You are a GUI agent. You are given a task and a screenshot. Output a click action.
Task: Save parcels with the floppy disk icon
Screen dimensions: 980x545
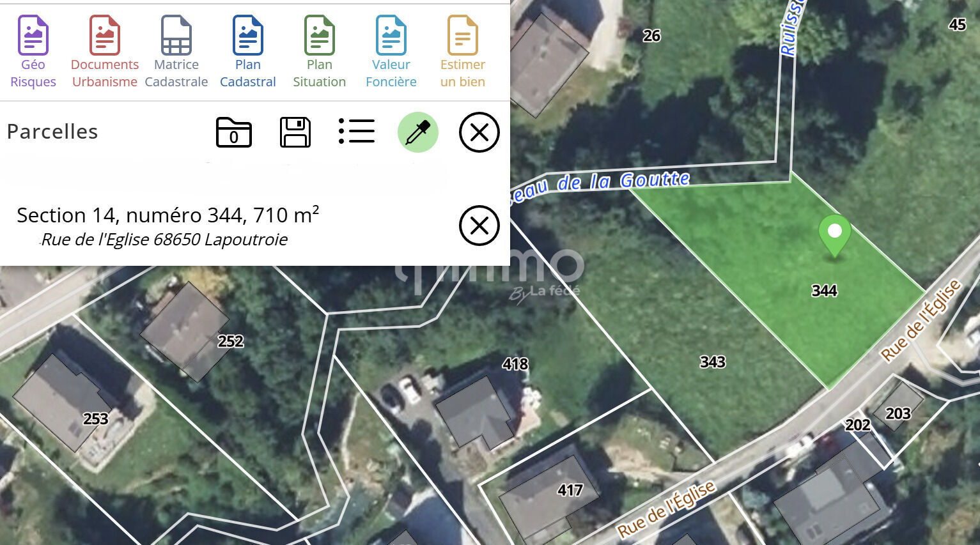295,132
